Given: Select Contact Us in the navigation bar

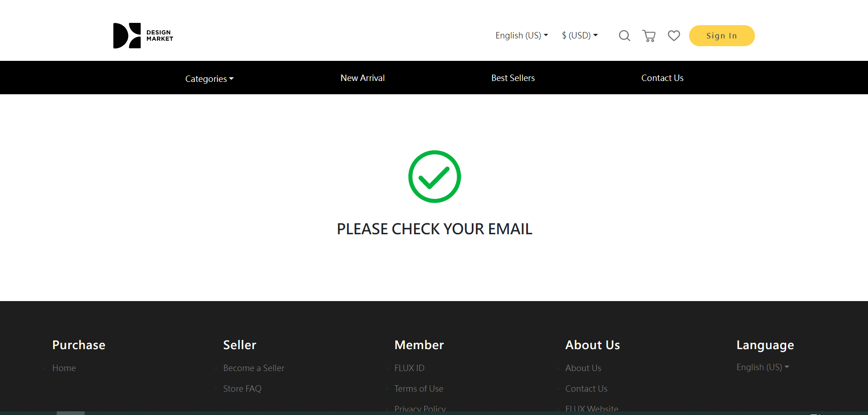Looking at the screenshot, I should point(662,78).
